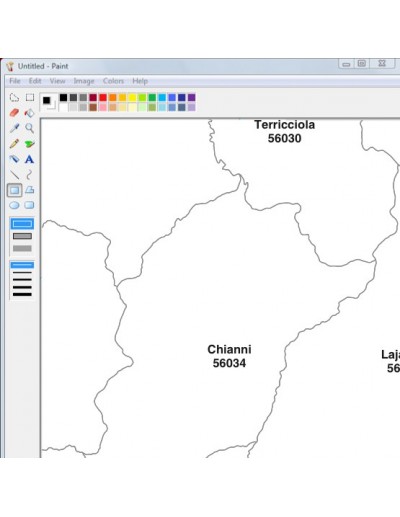
Task: Pick the pink color swatch
Action: coord(103,107)
